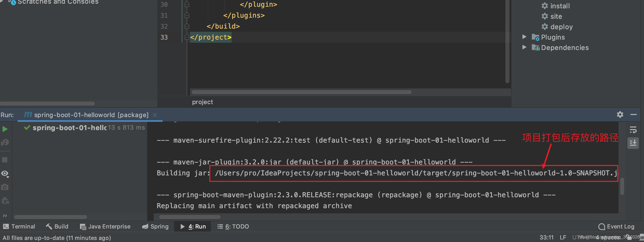Open the 6: TODO tool window
Image resolution: width=644 pixels, height=242 pixels.
(233, 226)
